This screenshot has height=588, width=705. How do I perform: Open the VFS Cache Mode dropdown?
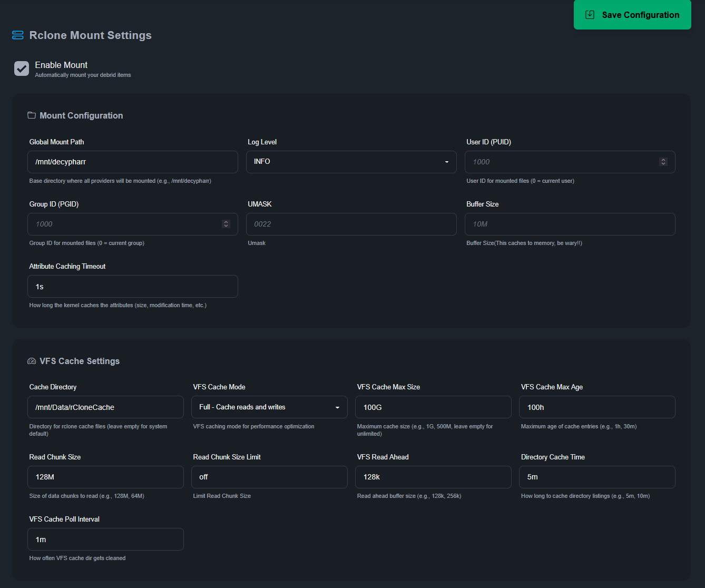269,407
